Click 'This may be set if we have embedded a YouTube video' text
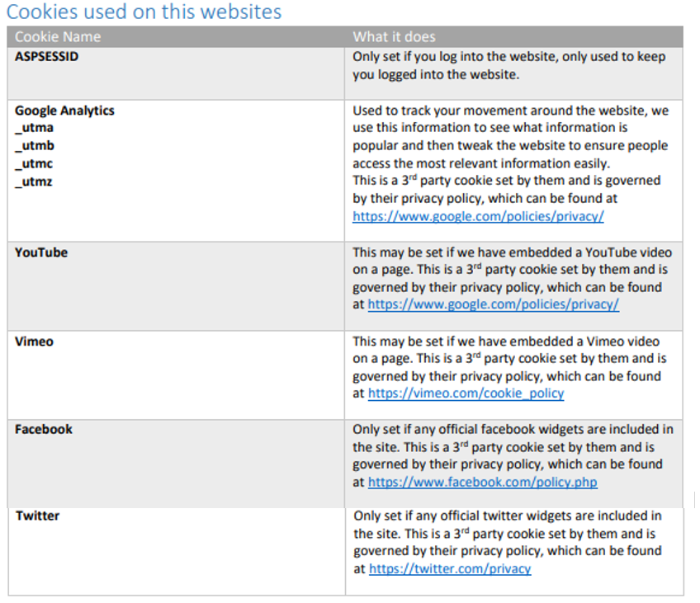 (512, 252)
